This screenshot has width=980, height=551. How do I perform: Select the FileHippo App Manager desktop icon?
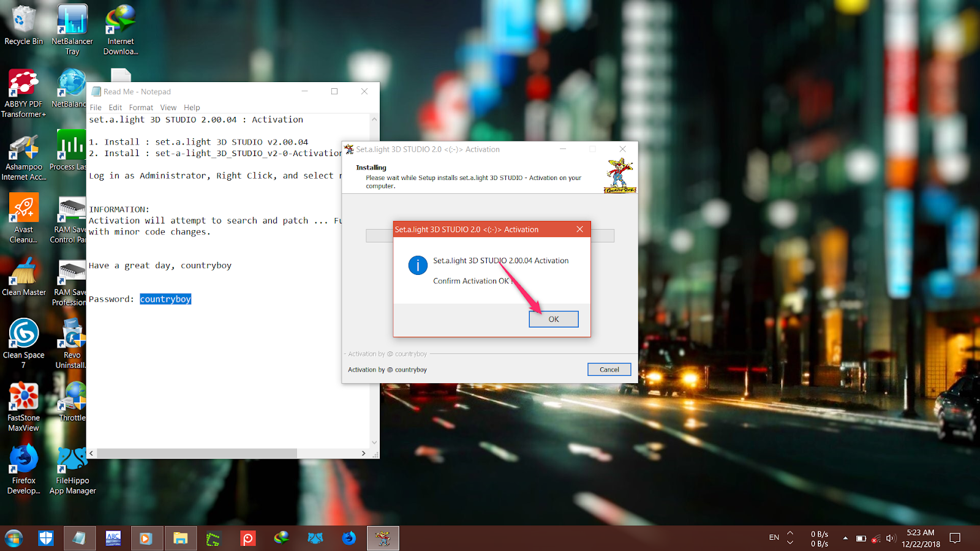(72, 470)
